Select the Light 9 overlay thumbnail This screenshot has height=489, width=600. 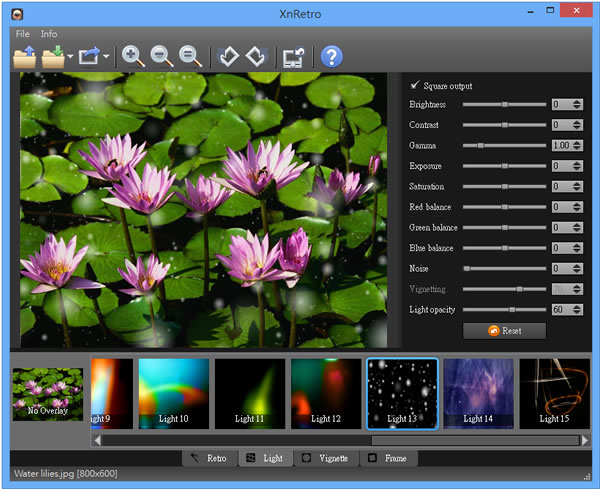112,394
